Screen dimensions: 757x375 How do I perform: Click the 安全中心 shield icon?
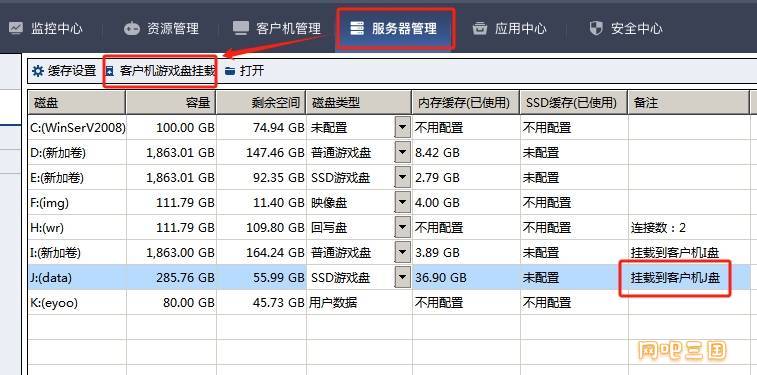click(596, 28)
